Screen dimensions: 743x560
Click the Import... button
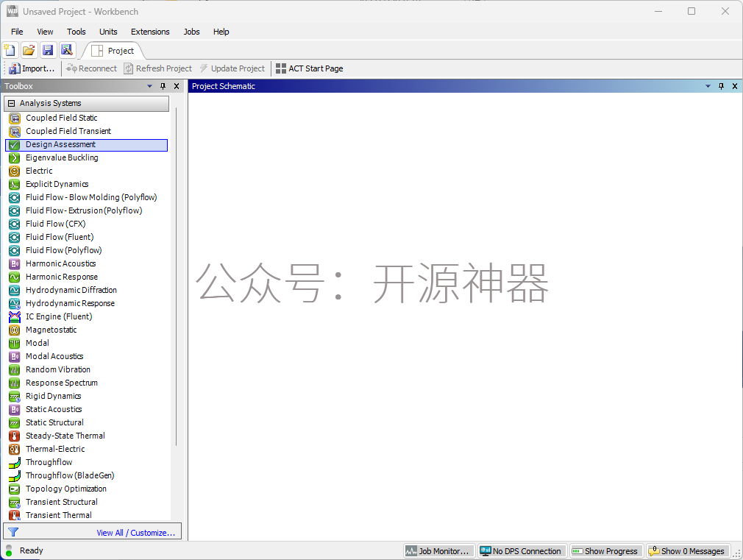point(32,68)
